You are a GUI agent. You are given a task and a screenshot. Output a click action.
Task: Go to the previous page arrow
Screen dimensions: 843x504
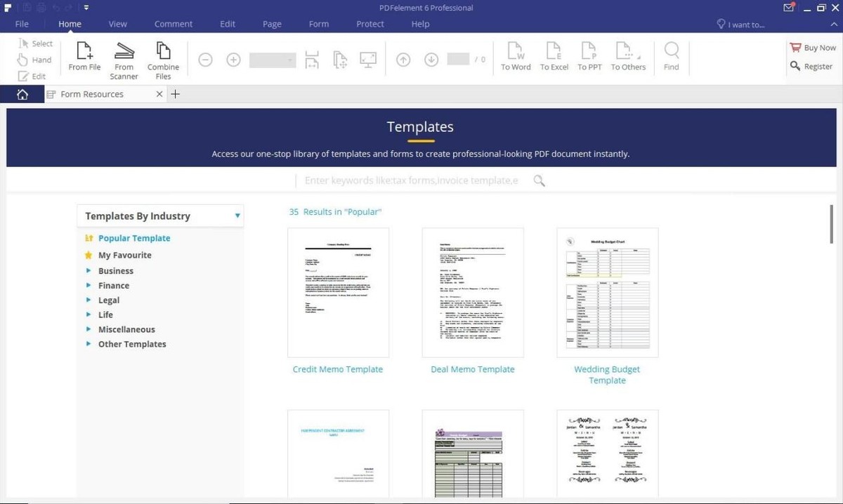click(x=403, y=60)
